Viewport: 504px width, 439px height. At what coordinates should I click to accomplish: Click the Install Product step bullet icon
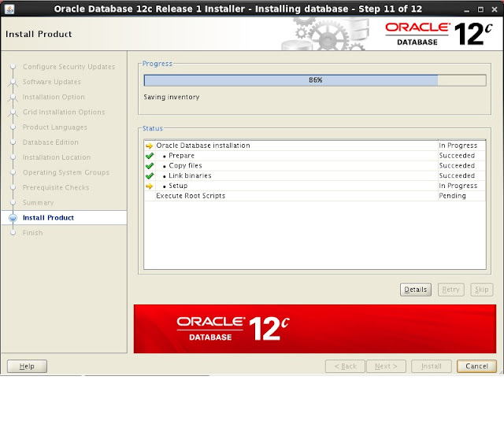coord(13,218)
